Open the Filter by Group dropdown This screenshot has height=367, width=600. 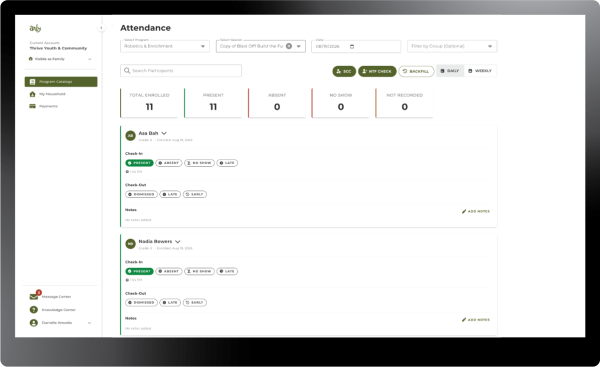pos(452,46)
